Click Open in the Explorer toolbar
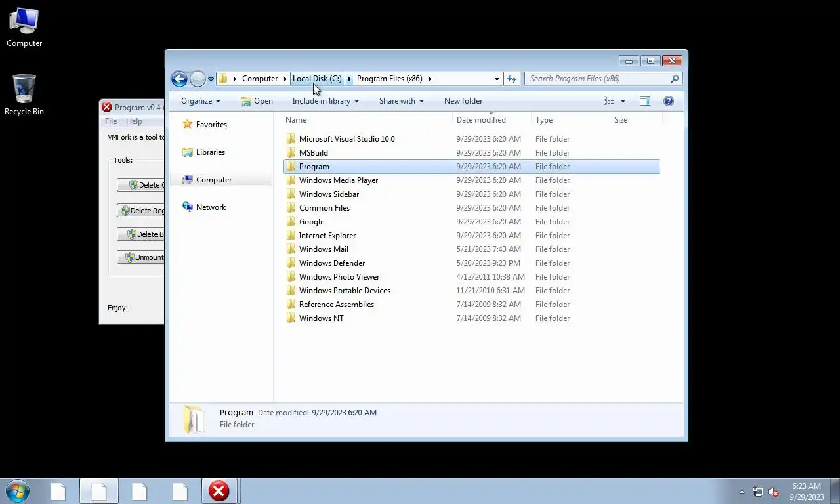Screen dimensions: 840x504 coord(257,101)
